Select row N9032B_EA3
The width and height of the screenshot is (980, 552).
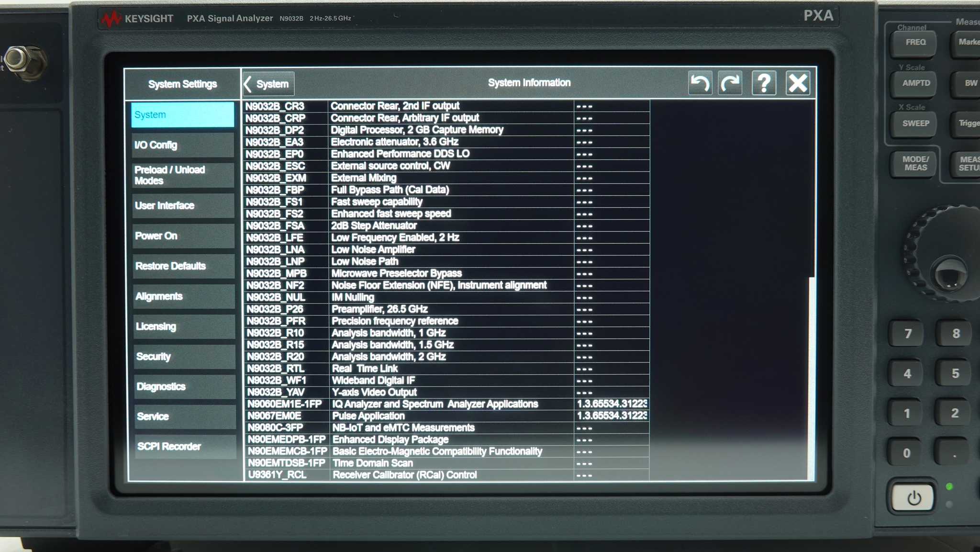[x=446, y=142]
